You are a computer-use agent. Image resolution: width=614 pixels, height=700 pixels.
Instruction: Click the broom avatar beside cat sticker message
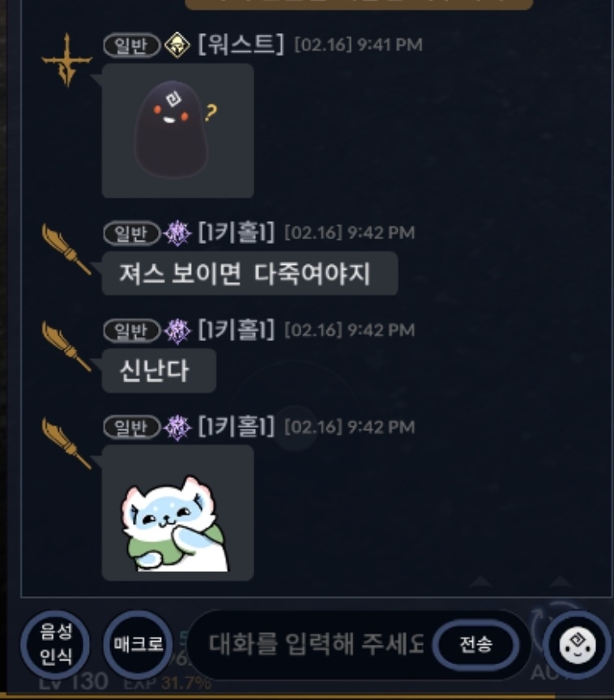(x=66, y=443)
